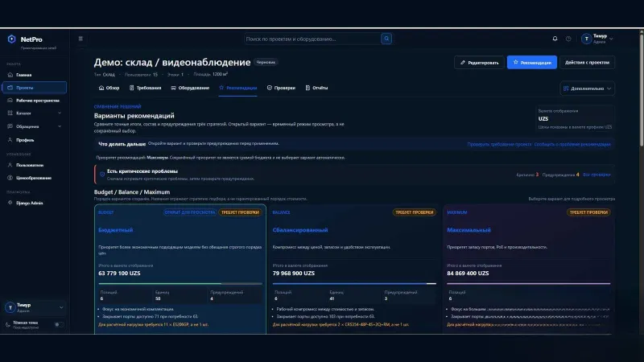Open Пользователи in the sidebar
Viewport: 644px width, 362px height.
tap(35, 165)
